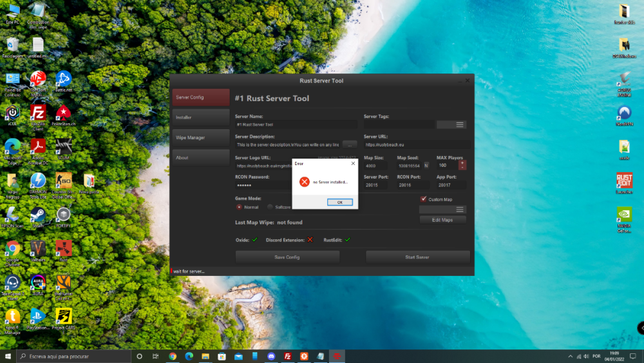Click Discord in the taskbar
Image resolution: width=644 pixels, height=363 pixels.
[x=271, y=356]
